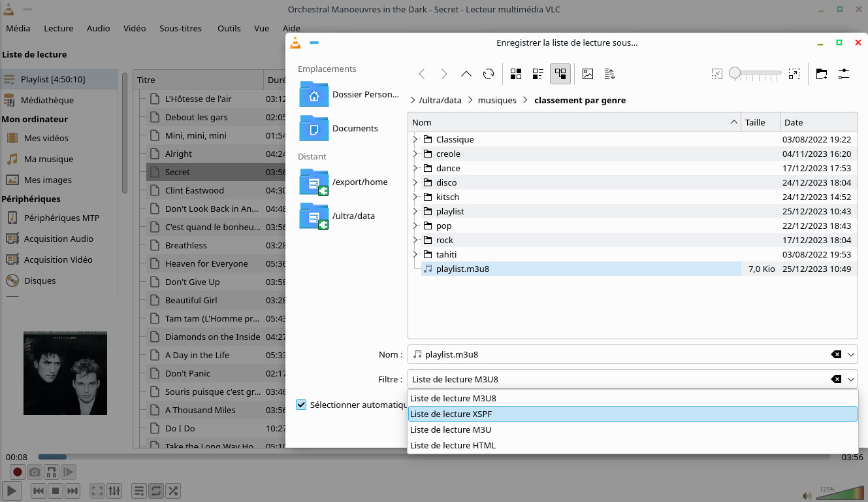Toggle fullscreen in VLC controls

[97, 490]
